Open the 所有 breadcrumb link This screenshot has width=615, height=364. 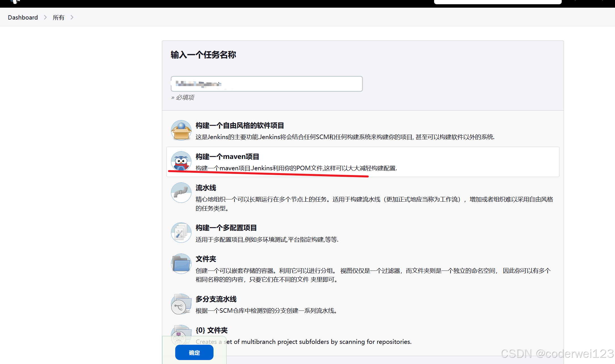pos(58,18)
